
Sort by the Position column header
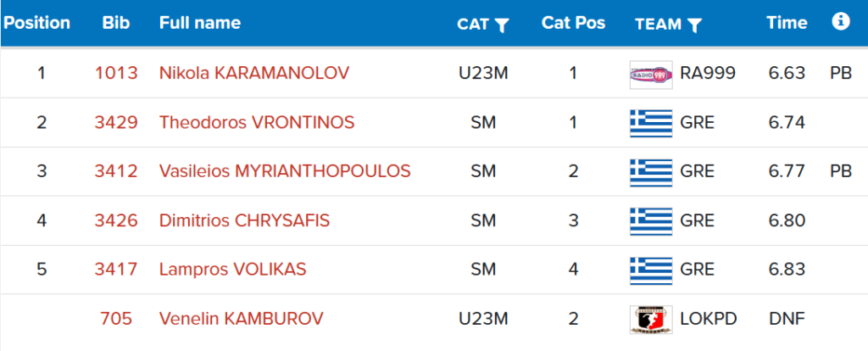point(37,23)
